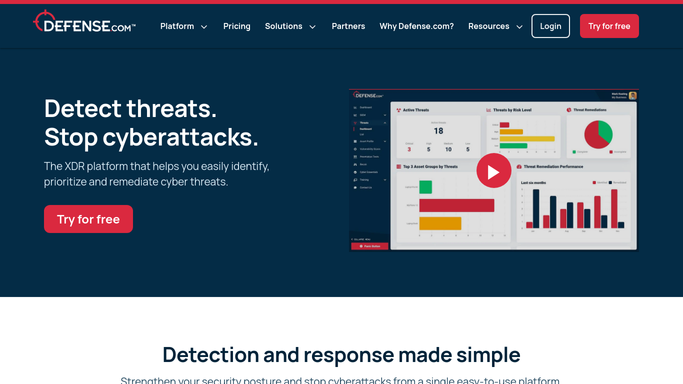Click the red Panic Button in preview
Screen dimensions: 683x384
pyautogui.click(x=369, y=246)
